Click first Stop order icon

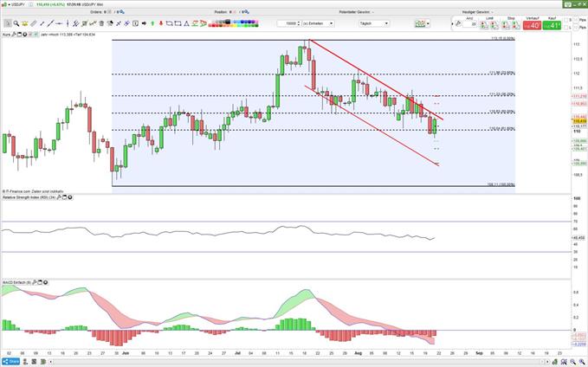point(507,25)
